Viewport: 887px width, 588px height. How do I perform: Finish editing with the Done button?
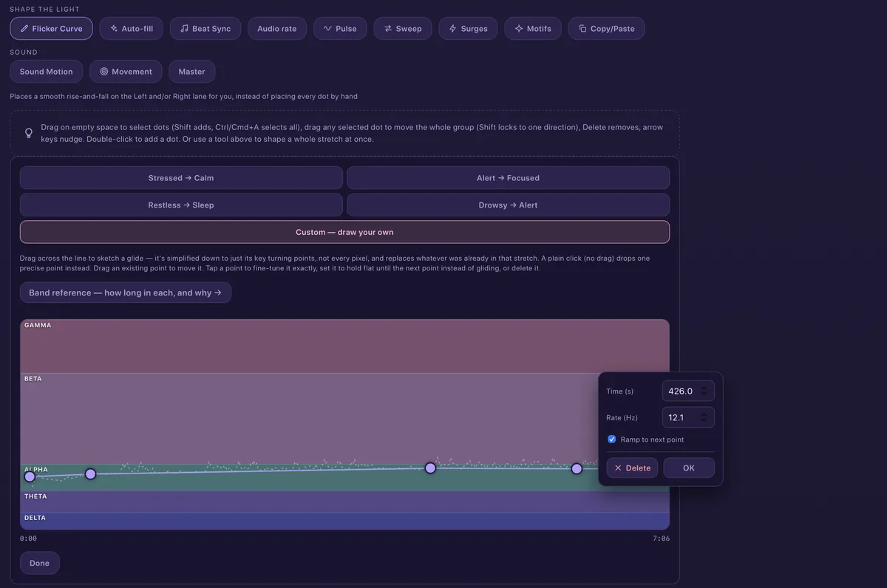click(x=40, y=563)
